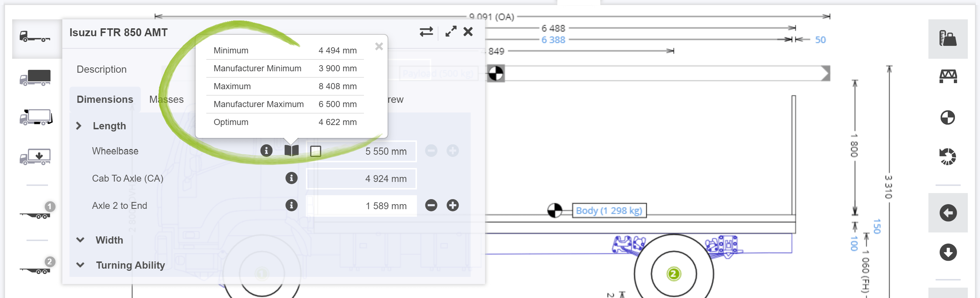Increase the Wheelbase value
The width and height of the screenshot is (980, 298).
pyautogui.click(x=452, y=151)
